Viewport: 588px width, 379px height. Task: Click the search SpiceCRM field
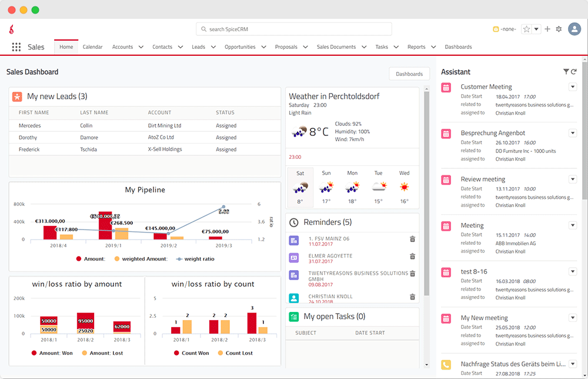(294, 29)
